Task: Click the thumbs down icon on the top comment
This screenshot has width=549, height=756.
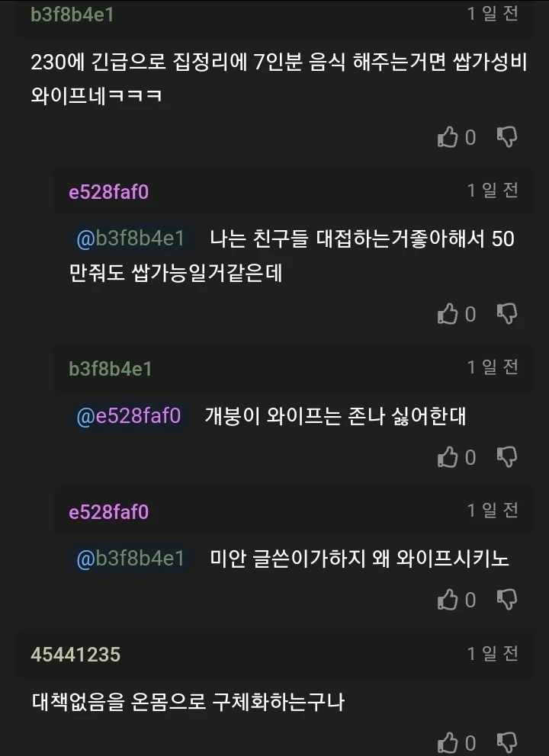Action: 509,137
